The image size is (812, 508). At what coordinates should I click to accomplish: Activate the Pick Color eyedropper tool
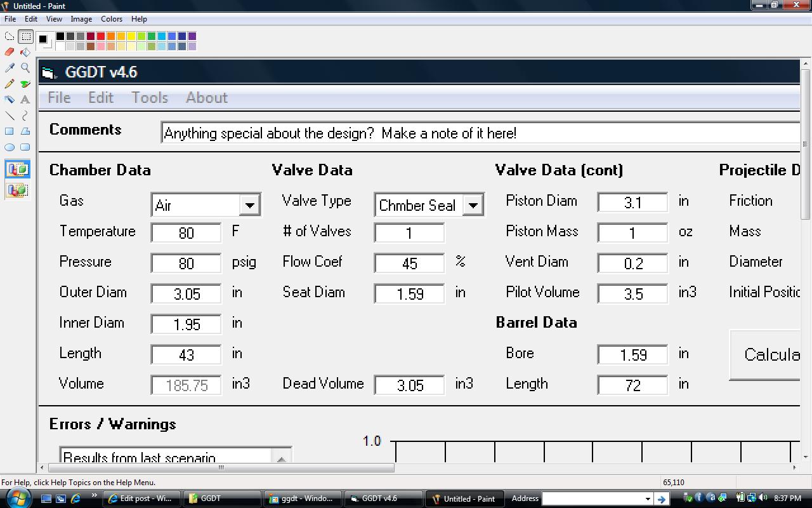[10, 68]
